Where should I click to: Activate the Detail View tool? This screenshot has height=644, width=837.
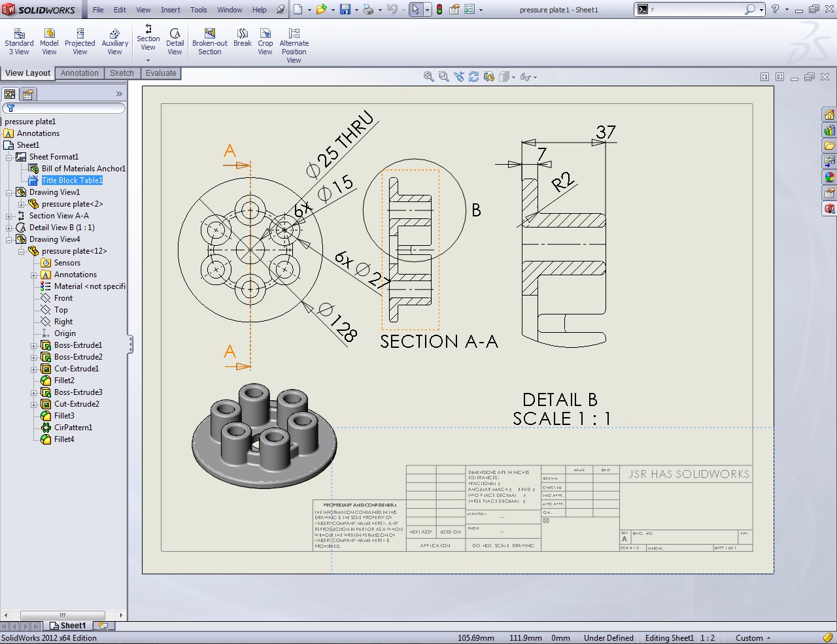pyautogui.click(x=175, y=42)
